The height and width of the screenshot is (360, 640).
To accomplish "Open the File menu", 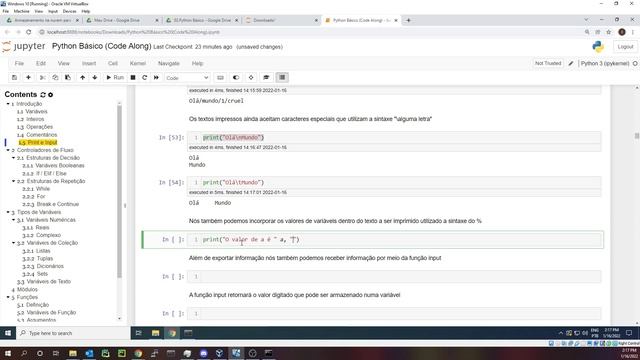I will click(19, 64).
